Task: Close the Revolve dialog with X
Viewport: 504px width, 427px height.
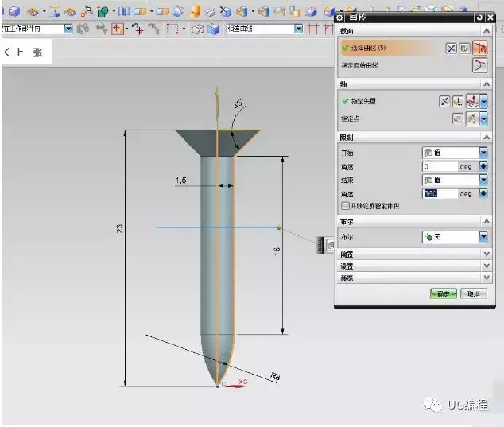Action: point(490,17)
